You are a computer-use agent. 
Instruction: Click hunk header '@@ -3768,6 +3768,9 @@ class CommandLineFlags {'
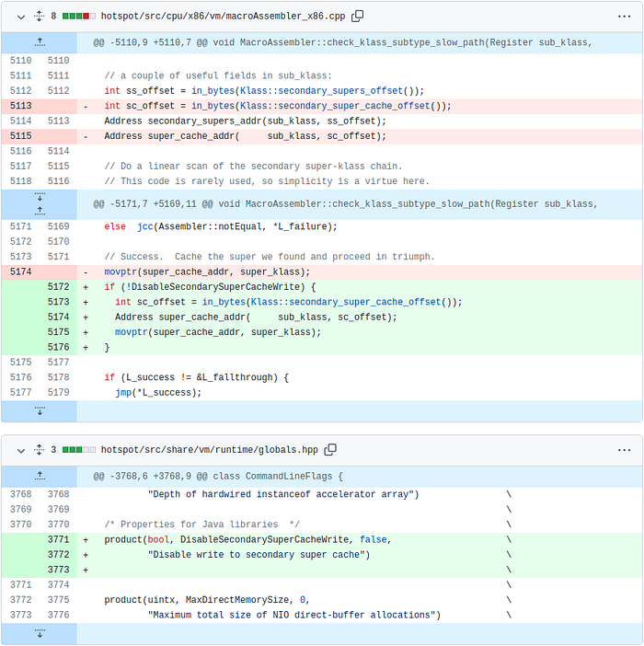(x=217, y=477)
